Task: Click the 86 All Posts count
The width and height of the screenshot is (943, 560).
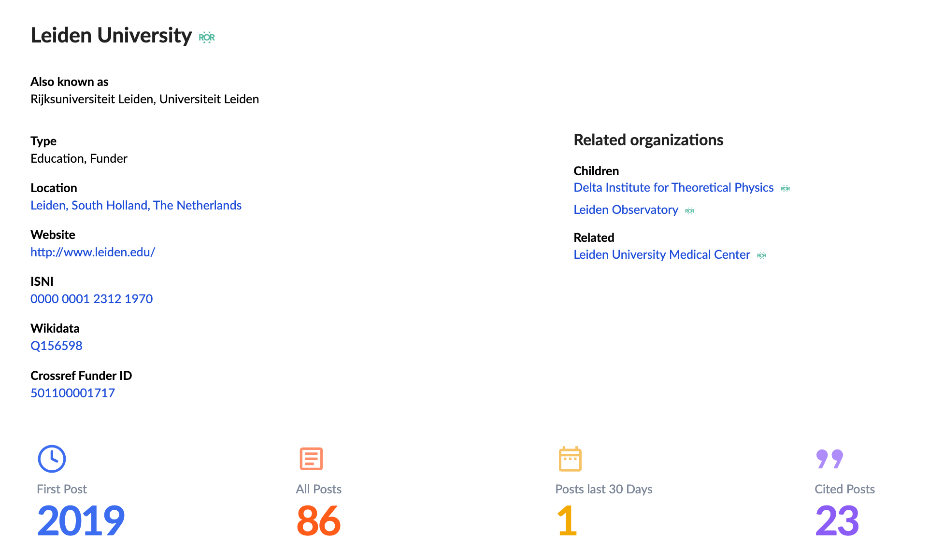Action: point(319,520)
